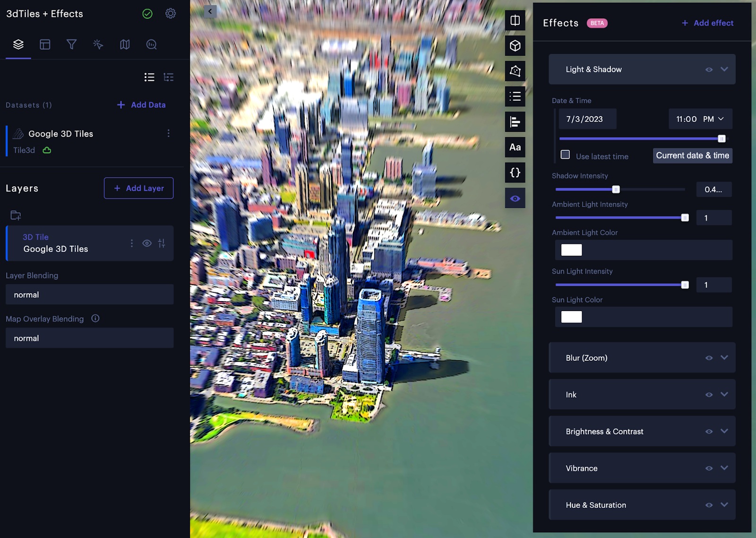Open Google 3D Tiles layer more options
756x538 pixels.
[x=132, y=243]
